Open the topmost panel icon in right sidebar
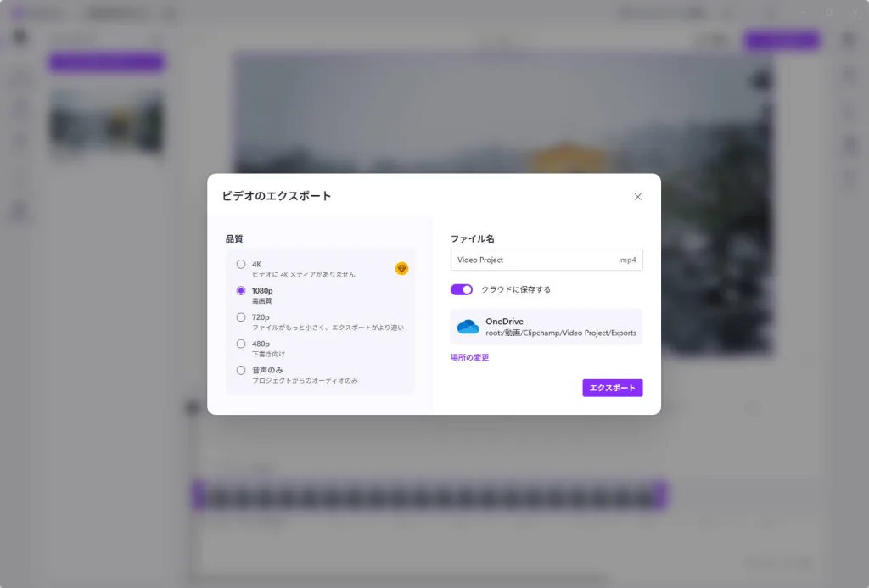The image size is (869, 588). 848,40
